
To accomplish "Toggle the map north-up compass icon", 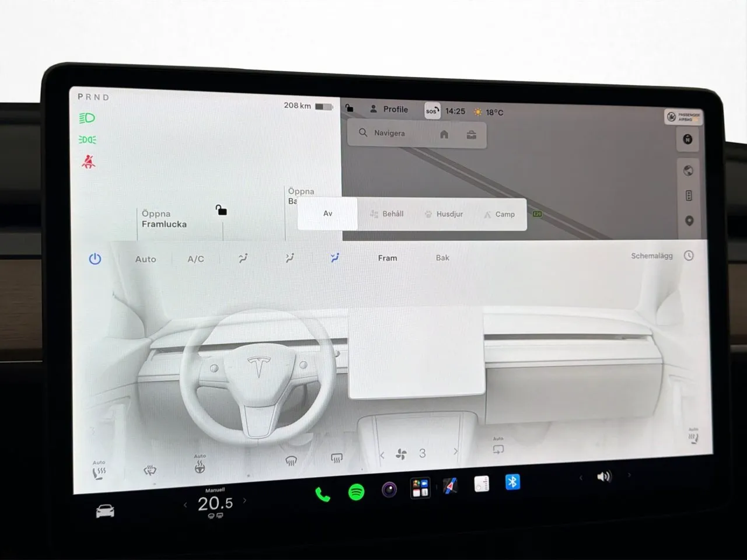I will coord(688,139).
